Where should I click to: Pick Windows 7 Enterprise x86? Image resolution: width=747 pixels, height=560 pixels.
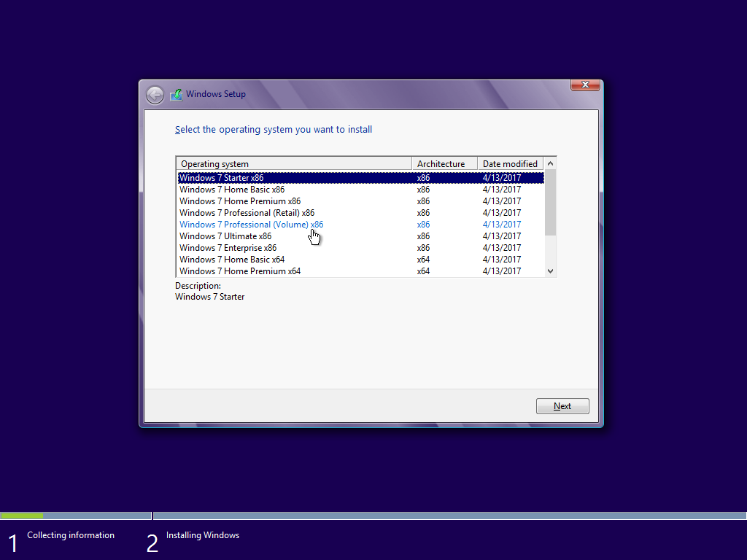[x=360, y=248]
